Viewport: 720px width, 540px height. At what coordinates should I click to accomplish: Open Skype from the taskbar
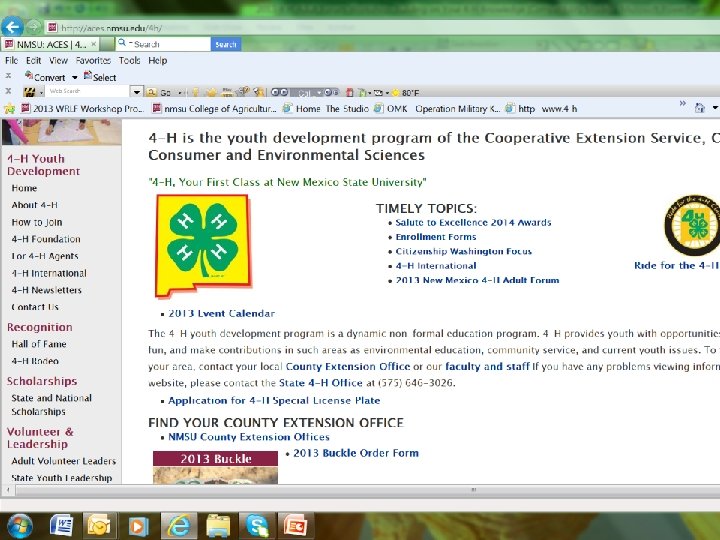[257, 526]
